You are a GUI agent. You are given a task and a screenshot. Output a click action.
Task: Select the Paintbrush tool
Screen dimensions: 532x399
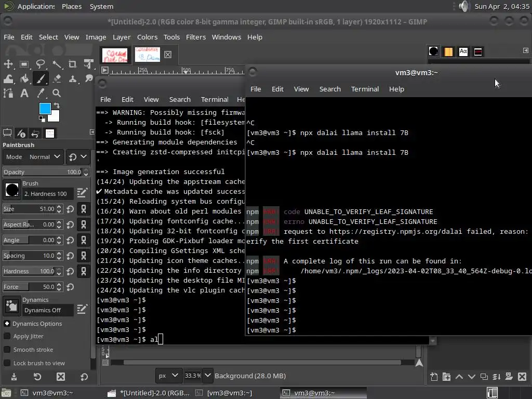tap(41, 79)
